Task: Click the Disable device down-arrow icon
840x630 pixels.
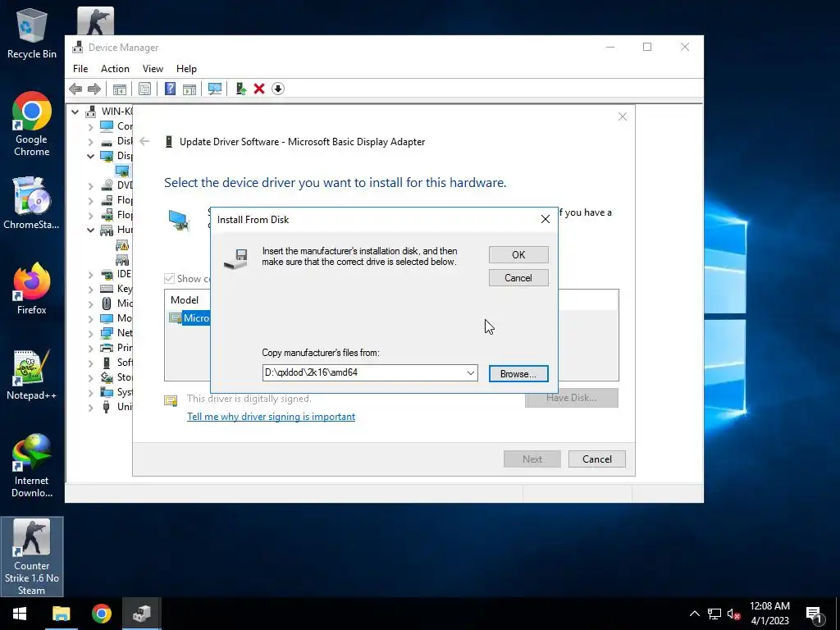Action: tap(277, 89)
